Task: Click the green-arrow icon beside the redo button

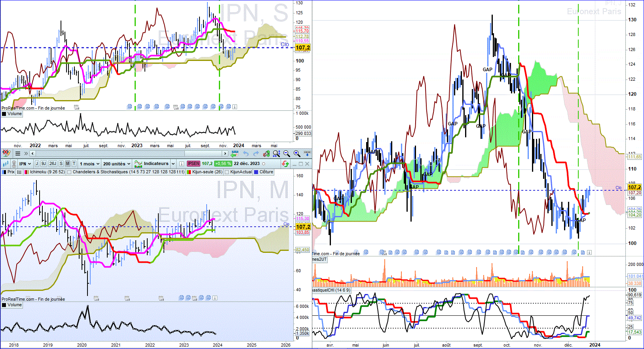Action: [266, 154]
